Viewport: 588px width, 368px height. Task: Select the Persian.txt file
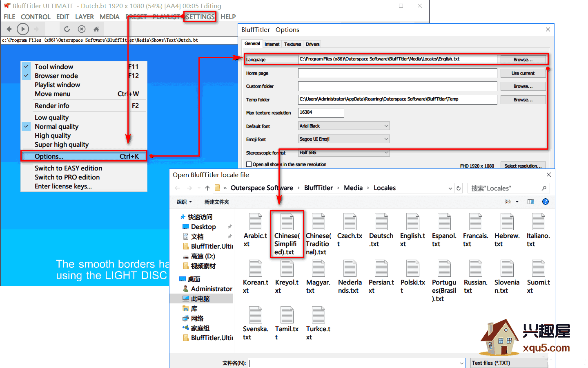(381, 277)
